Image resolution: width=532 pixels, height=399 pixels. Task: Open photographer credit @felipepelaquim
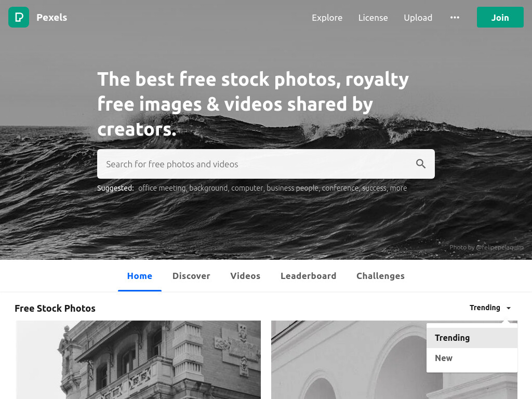coord(499,247)
